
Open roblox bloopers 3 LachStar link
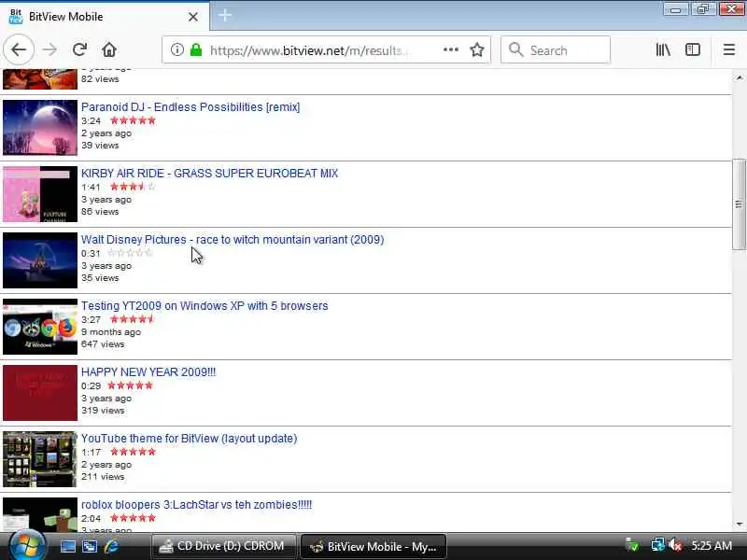pos(197,505)
